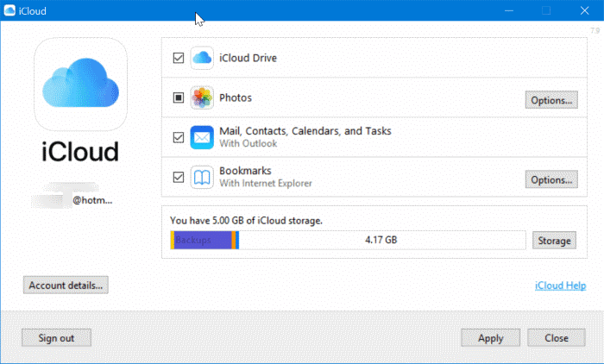Click the Backups segment of storage bar

coord(203,240)
